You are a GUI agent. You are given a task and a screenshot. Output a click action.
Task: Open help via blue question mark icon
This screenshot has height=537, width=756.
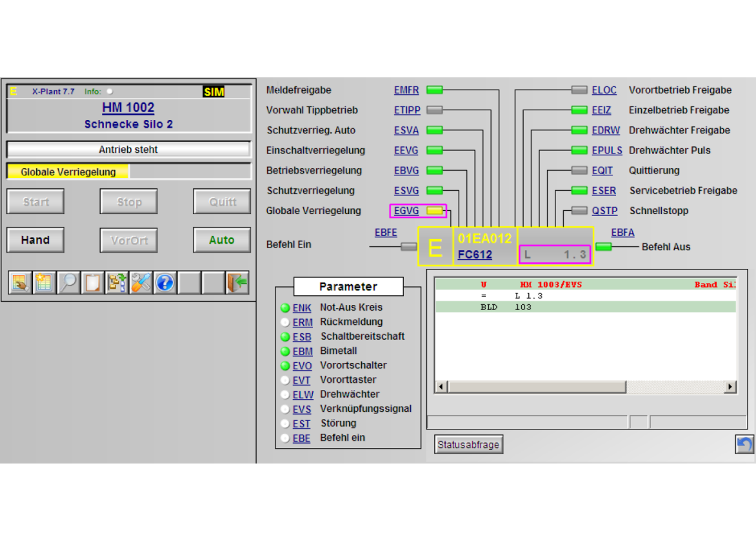coord(164,282)
